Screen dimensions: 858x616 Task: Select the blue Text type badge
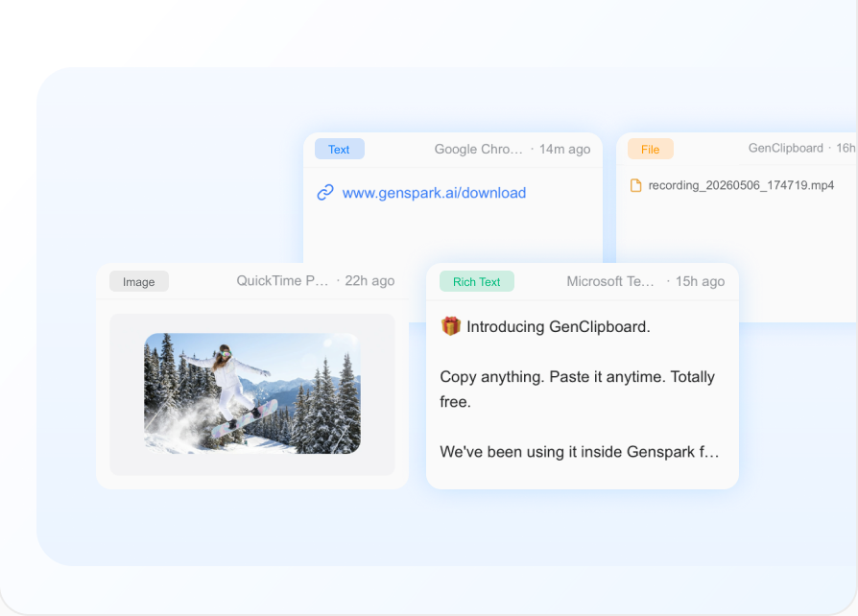(x=339, y=150)
